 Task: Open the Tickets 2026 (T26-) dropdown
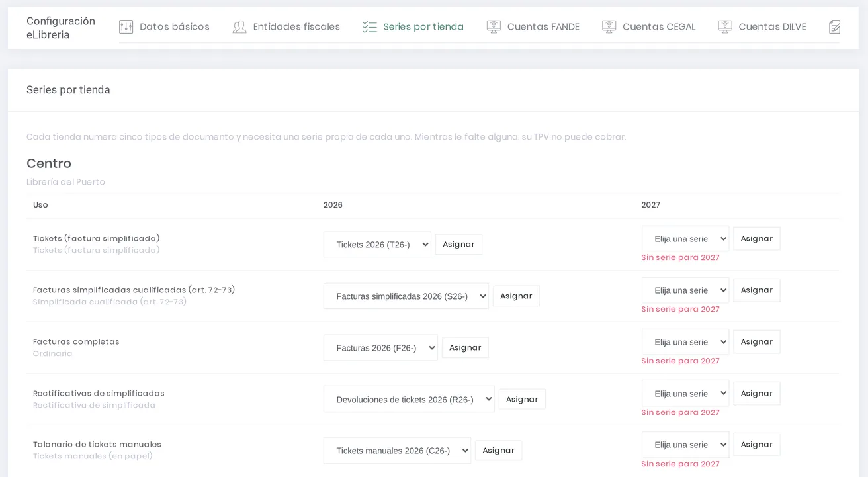coord(377,244)
